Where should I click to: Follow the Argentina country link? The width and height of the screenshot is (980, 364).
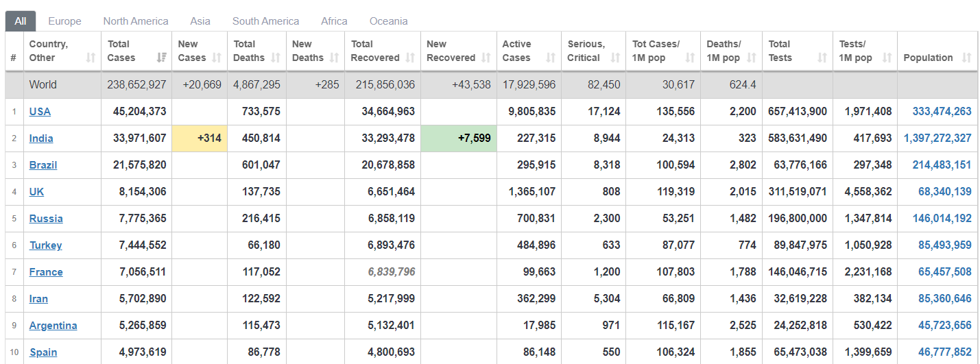point(53,325)
